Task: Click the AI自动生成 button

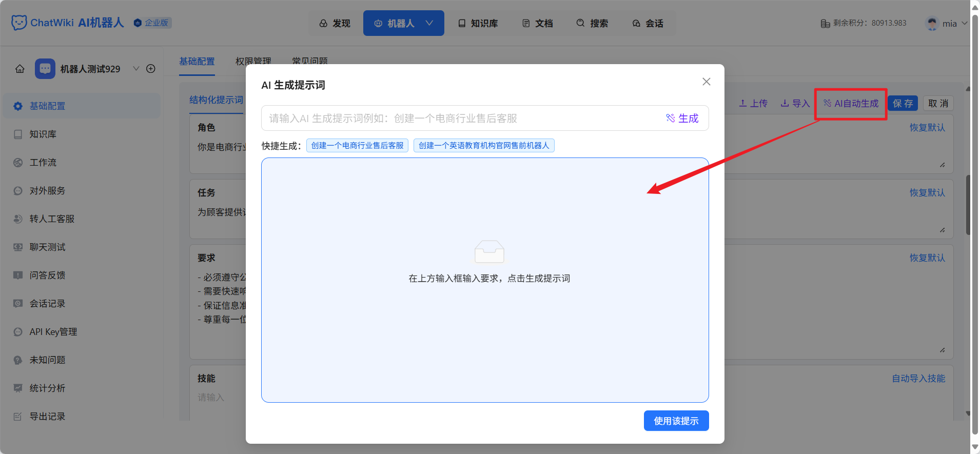Action: (x=851, y=104)
